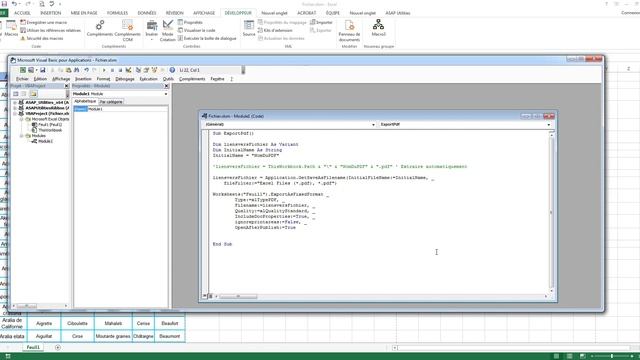This screenshot has height=360, width=640.
Task: Open Object Browser icon in VBA toolbar
Action: click(x=154, y=70)
